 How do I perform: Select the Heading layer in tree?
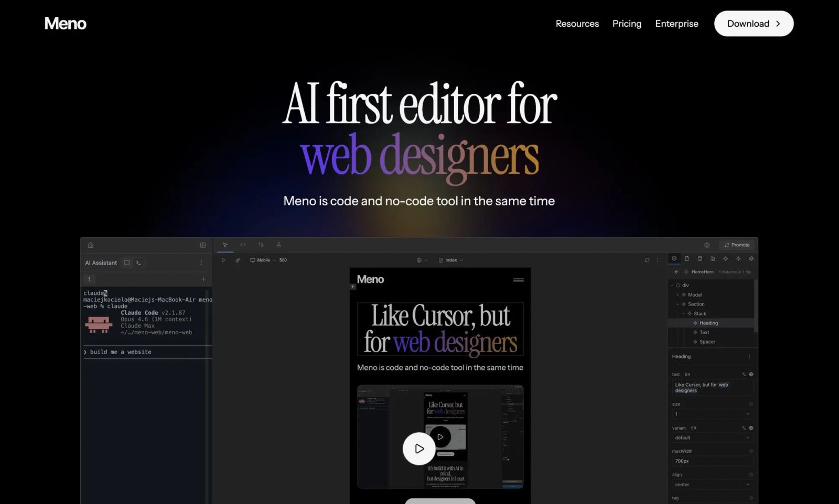(711, 323)
